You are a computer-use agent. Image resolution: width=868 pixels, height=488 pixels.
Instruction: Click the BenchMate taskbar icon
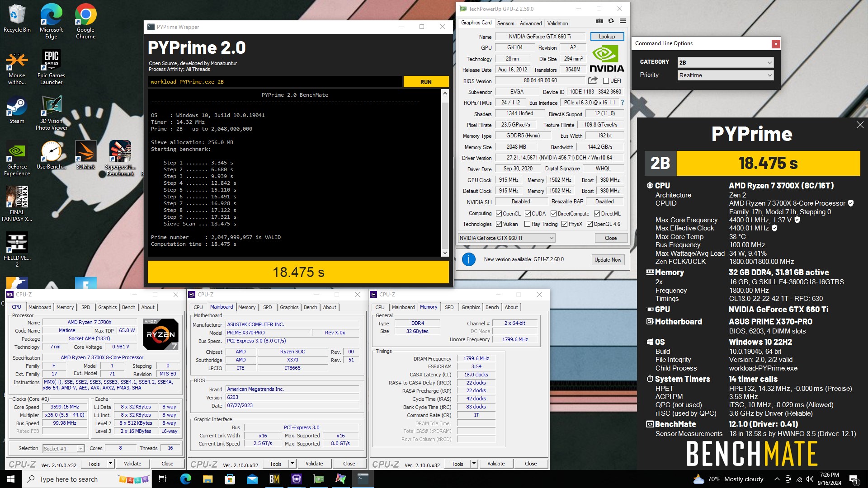[x=274, y=479]
